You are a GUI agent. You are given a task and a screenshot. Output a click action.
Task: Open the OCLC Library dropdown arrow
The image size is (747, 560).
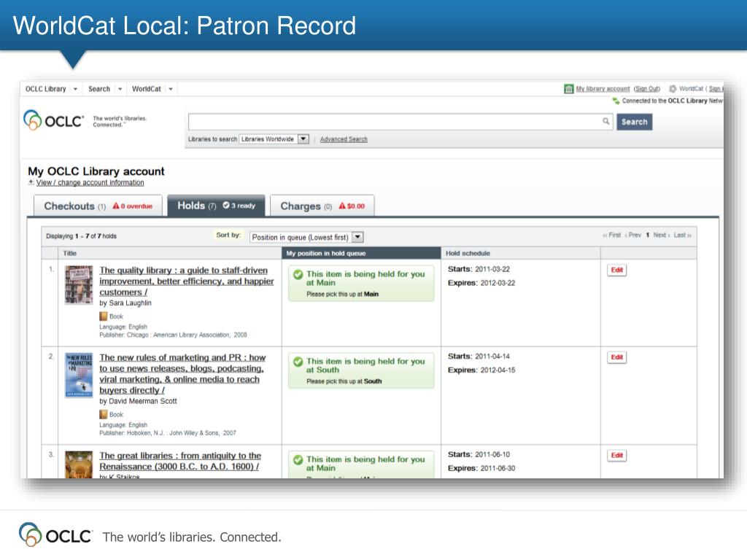pyautogui.click(x=75, y=89)
